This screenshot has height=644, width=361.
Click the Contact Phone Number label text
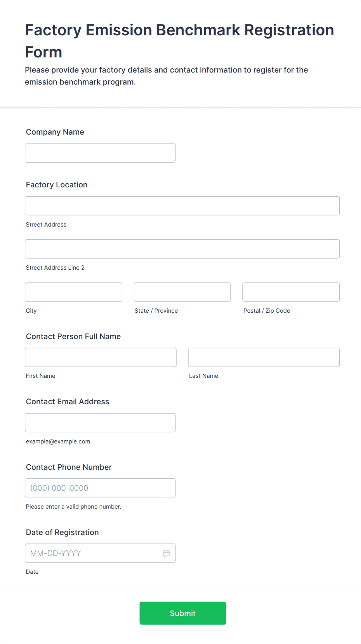tap(69, 467)
